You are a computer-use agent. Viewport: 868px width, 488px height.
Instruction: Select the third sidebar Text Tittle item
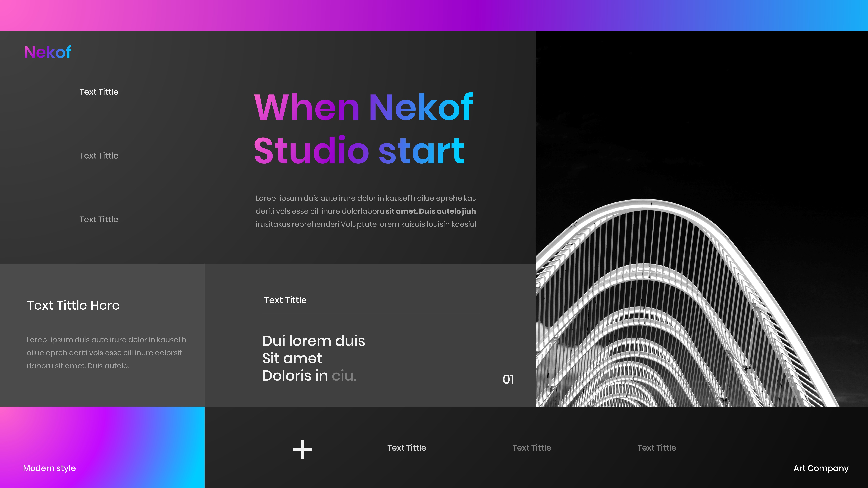(x=99, y=219)
